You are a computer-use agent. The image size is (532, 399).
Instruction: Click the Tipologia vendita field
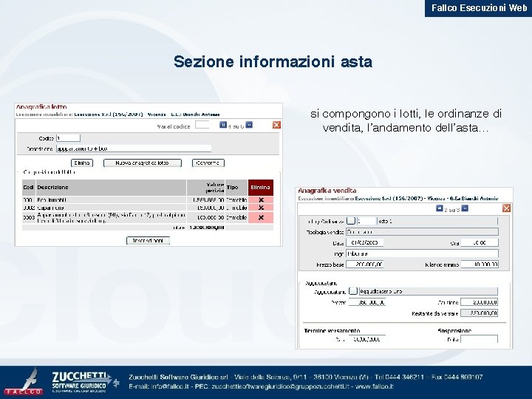(x=422, y=232)
